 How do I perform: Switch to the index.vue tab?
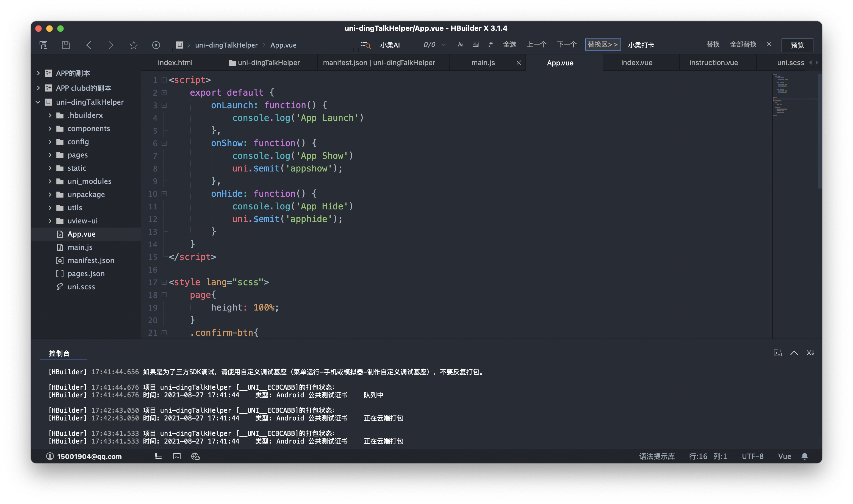click(x=636, y=62)
